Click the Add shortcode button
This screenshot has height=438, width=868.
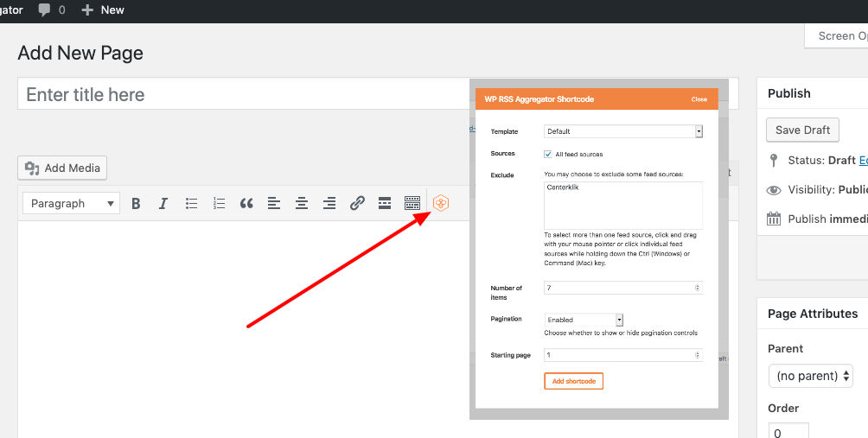[573, 381]
